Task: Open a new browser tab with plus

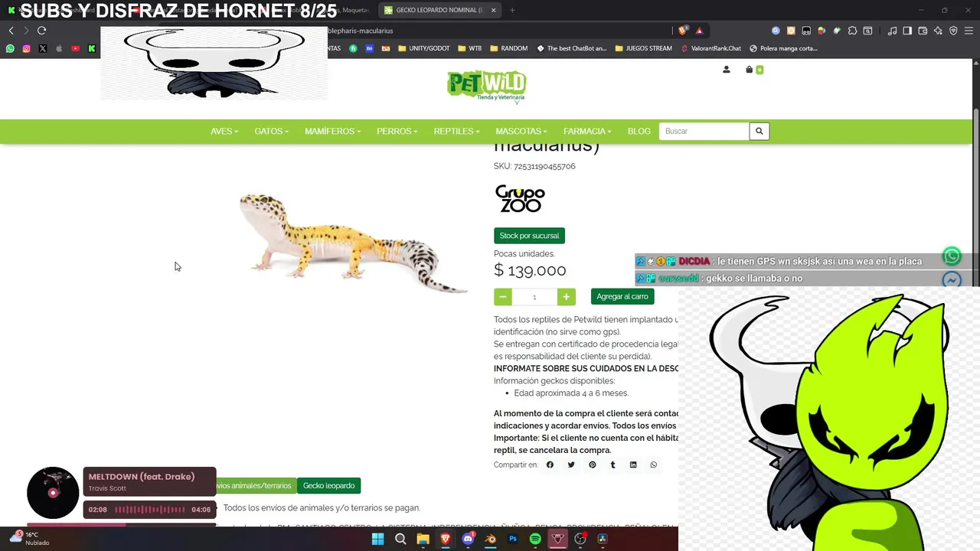Action: click(x=512, y=10)
